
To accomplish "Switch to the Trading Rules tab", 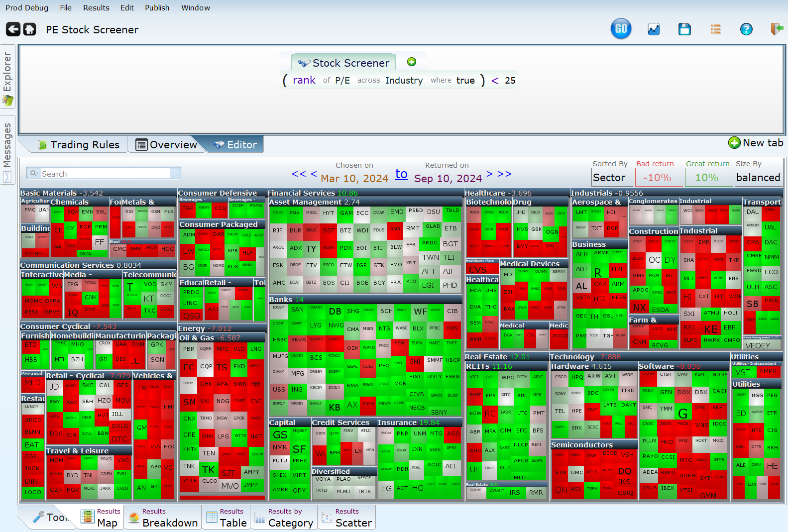I will pyautogui.click(x=79, y=145).
